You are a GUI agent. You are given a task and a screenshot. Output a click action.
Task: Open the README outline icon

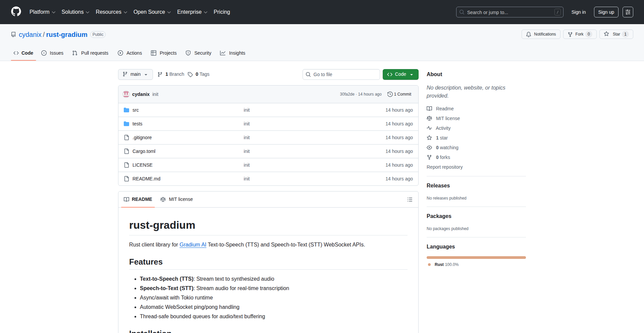(x=410, y=200)
